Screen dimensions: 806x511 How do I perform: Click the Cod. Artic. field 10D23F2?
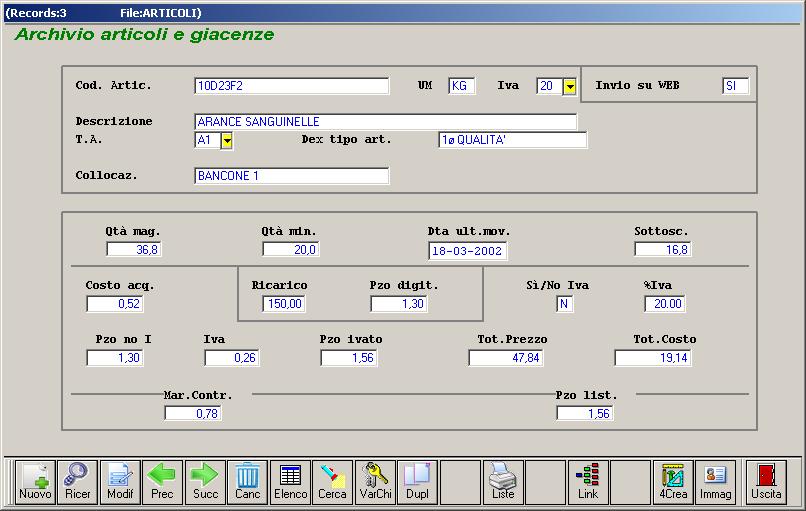pyautogui.click(x=291, y=86)
